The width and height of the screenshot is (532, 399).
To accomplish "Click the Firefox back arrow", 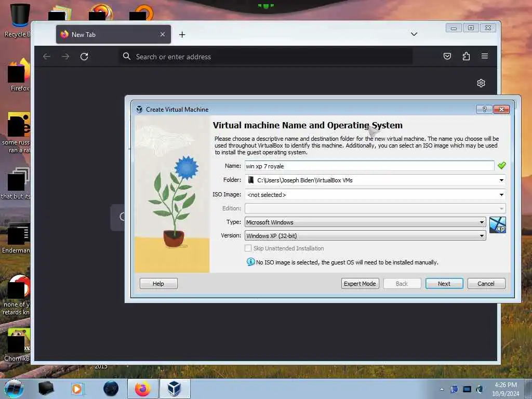I will (47, 57).
